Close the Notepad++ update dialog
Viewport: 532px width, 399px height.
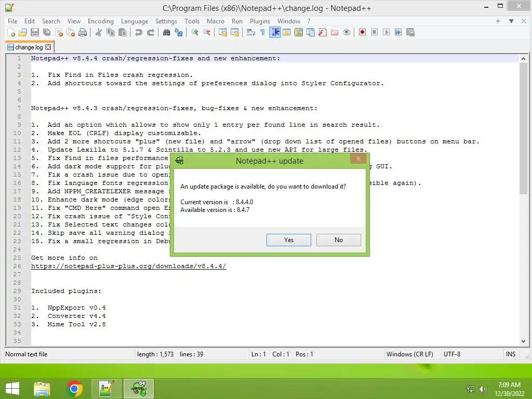(x=358, y=158)
